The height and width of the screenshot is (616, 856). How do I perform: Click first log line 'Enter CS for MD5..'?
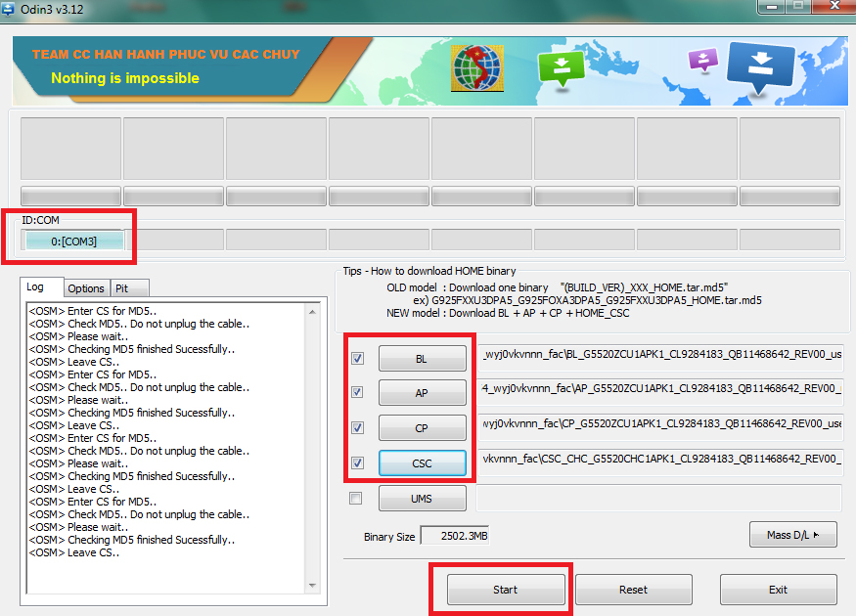pos(93,311)
